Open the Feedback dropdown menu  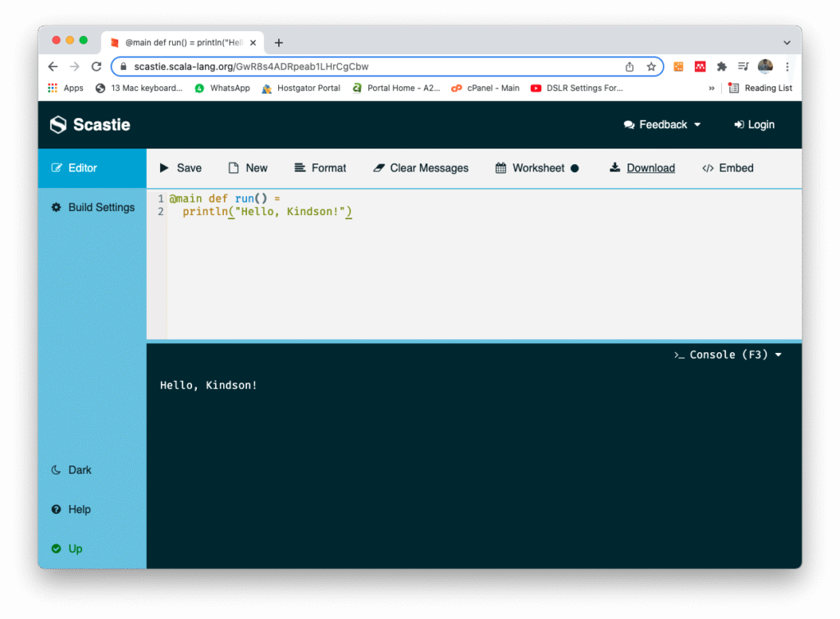(x=661, y=124)
